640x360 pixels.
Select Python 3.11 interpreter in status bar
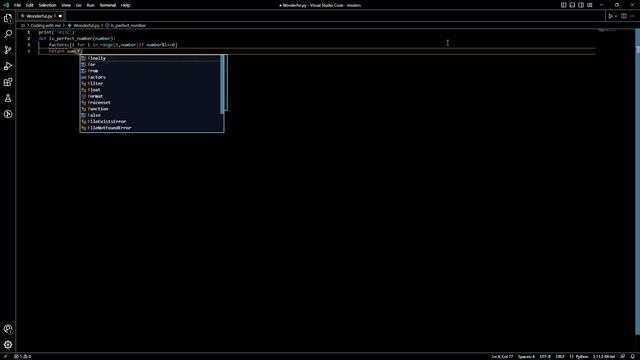pos(604,356)
